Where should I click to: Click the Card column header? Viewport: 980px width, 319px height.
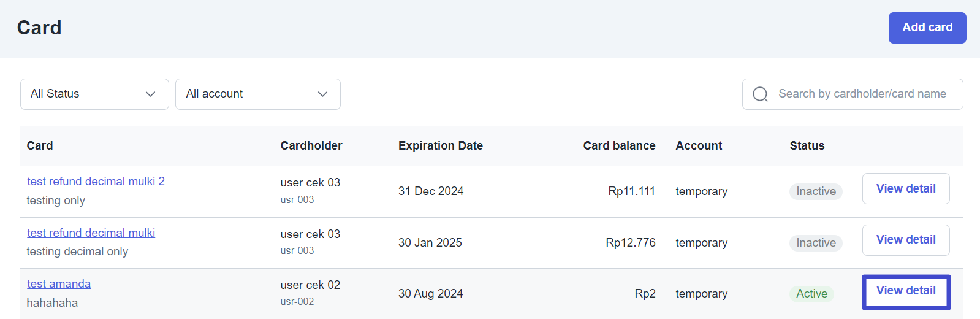(40, 146)
